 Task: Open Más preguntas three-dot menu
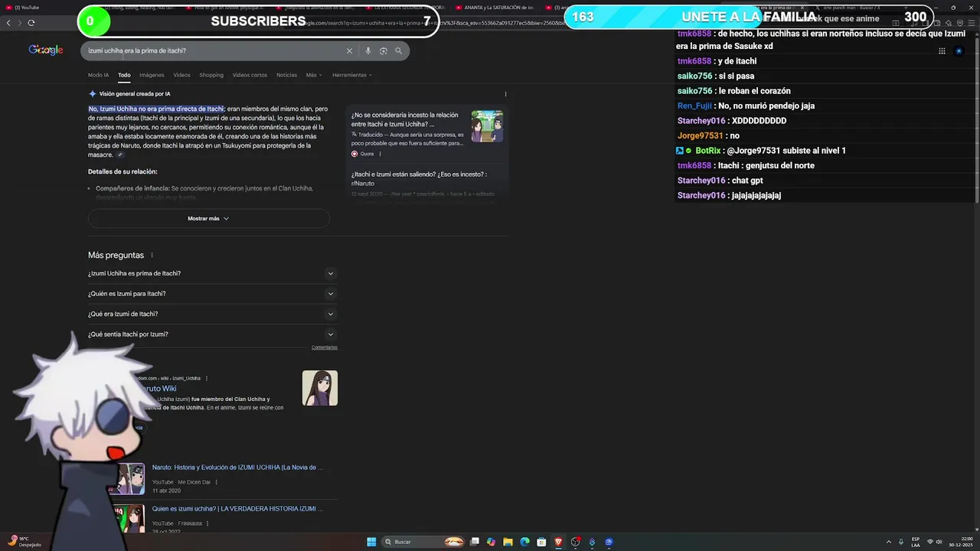tap(152, 255)
